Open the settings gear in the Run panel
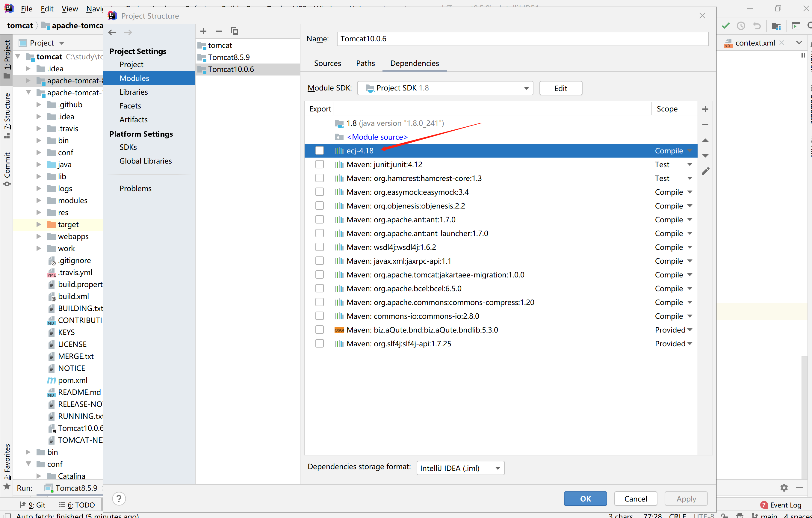Viewport: 812px width, 518px height. [x=784, y=488]
